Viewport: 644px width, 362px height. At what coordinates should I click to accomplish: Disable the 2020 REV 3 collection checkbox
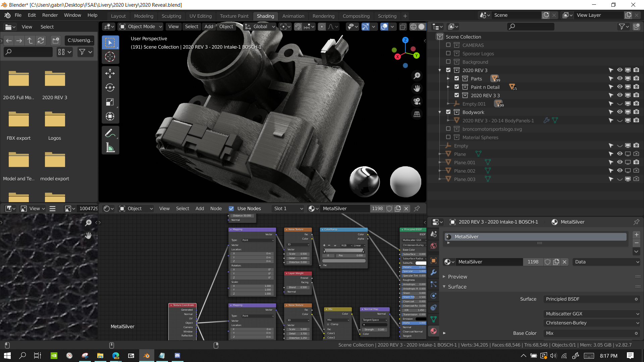coord(448,70)
